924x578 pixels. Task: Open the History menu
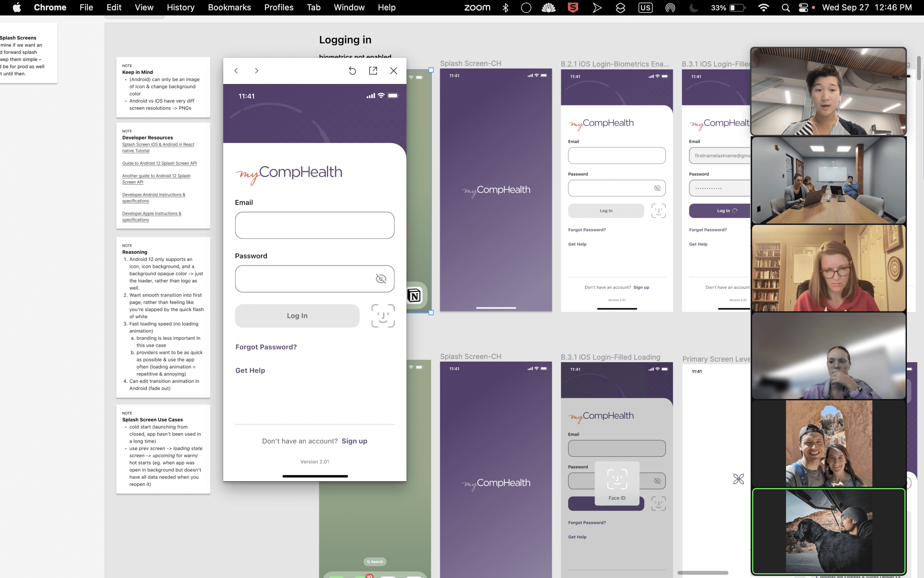tap(181, 8)
